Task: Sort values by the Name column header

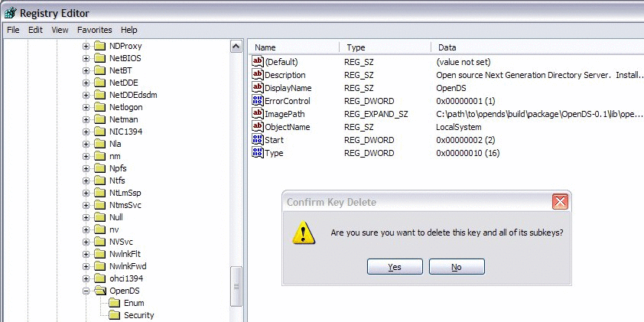Action: pyautogui.click(x=294, y=47)
